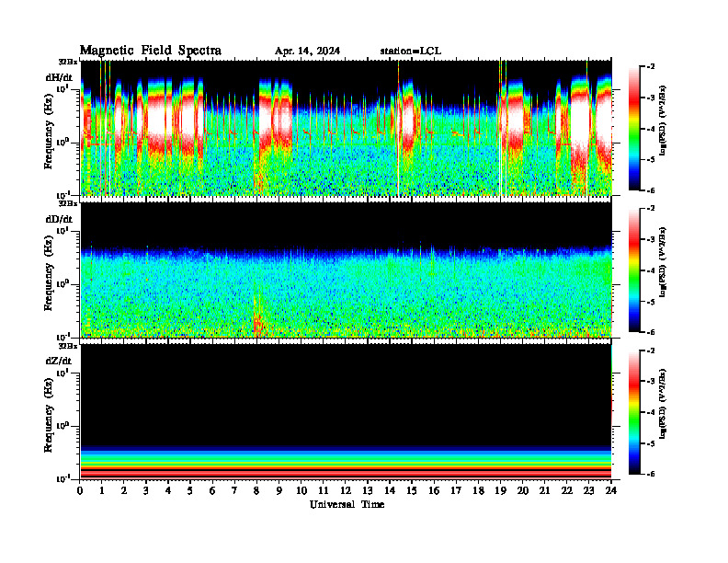Click the "-4" tick on the dH/dt color bar
728x563 pixels.
coord(651,129)
